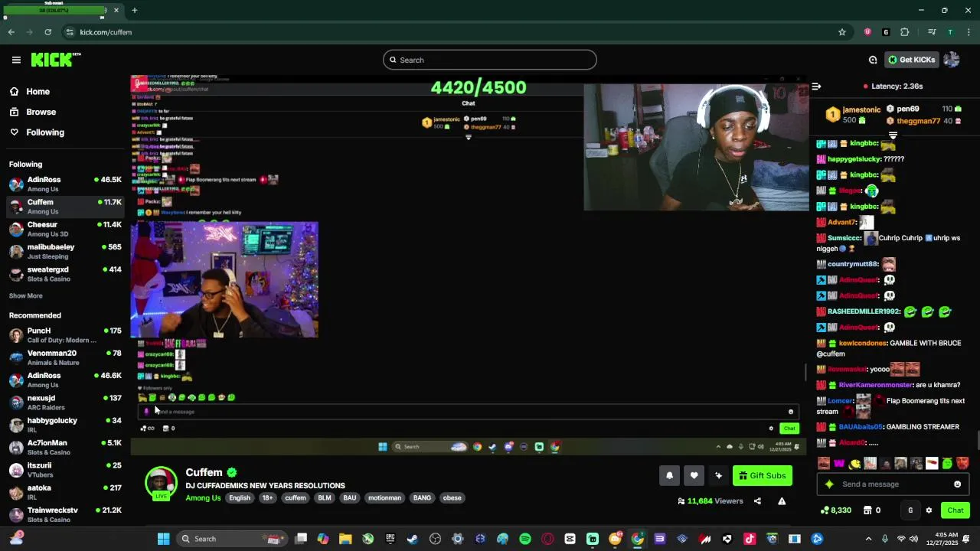
Task: Click the sparkle subscribe icon
Action: pos(718,476)
